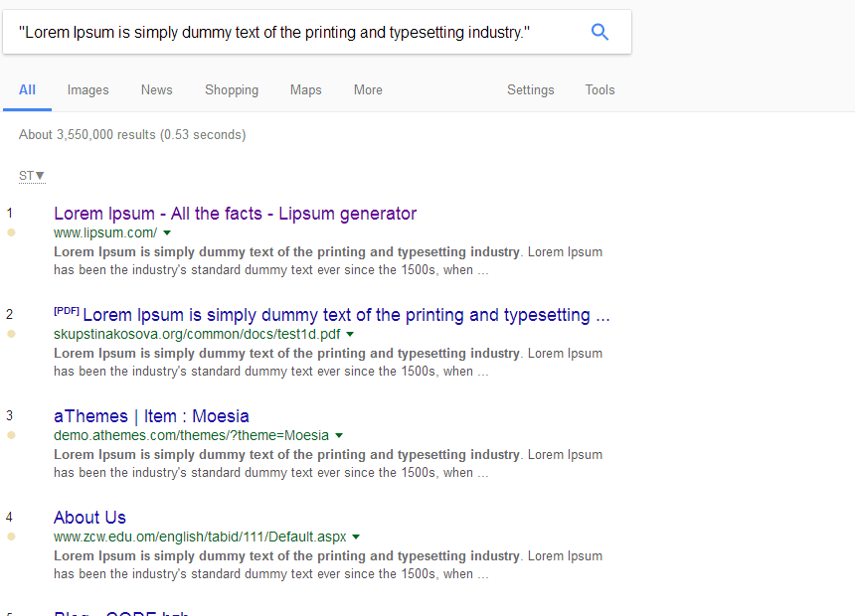Screen dimensions: 855x616
Task: Expand the arrow beside demo.athemes.com URL
Action: (339, 435)
